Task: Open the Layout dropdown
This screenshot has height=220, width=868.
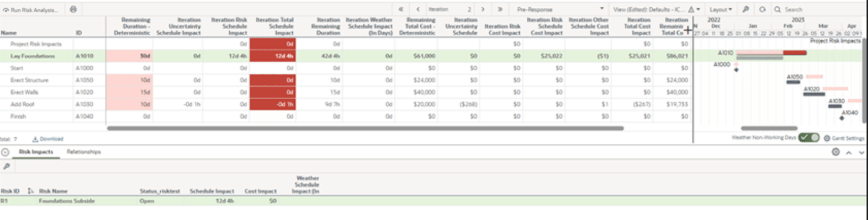Action: [720, 9]
